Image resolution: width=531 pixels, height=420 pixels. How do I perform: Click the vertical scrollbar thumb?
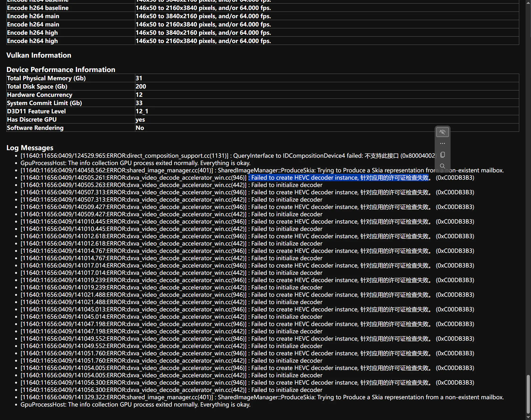pyautogui.click(x=528, y=394)
